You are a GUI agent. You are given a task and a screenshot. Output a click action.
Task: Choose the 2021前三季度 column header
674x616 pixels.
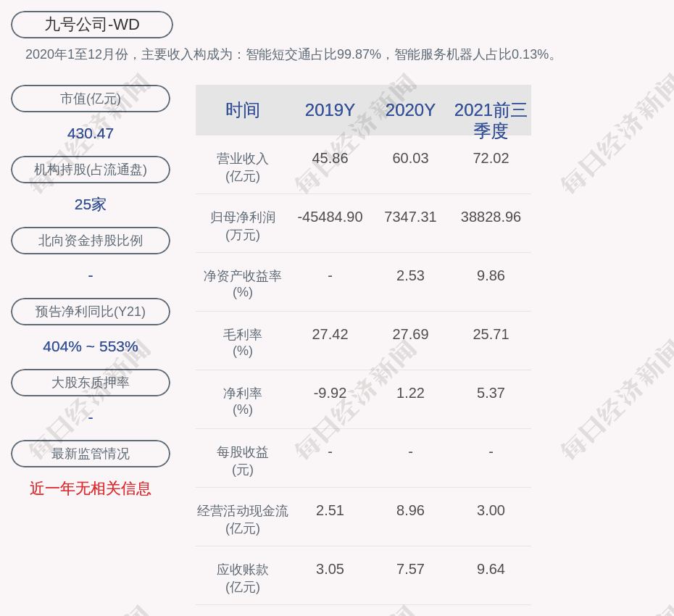[x=491, y=120]
